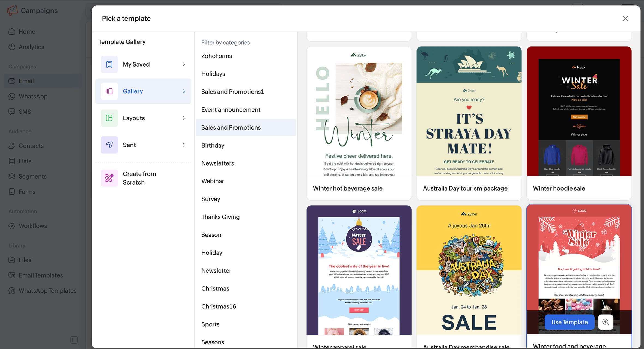This screenshot has height=349, width=644.
Task: Select the Sales and Promotions category
Action: pos(246,127)
